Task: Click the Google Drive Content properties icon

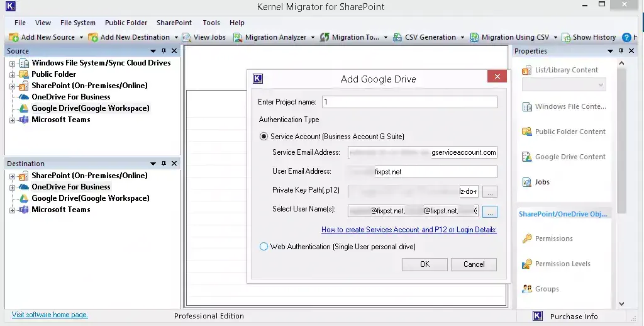Action: pyautogui.click(x=526, y=157)
